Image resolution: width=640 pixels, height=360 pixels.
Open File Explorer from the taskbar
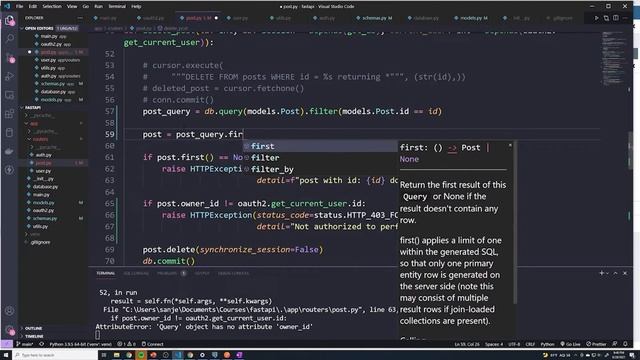116,355
